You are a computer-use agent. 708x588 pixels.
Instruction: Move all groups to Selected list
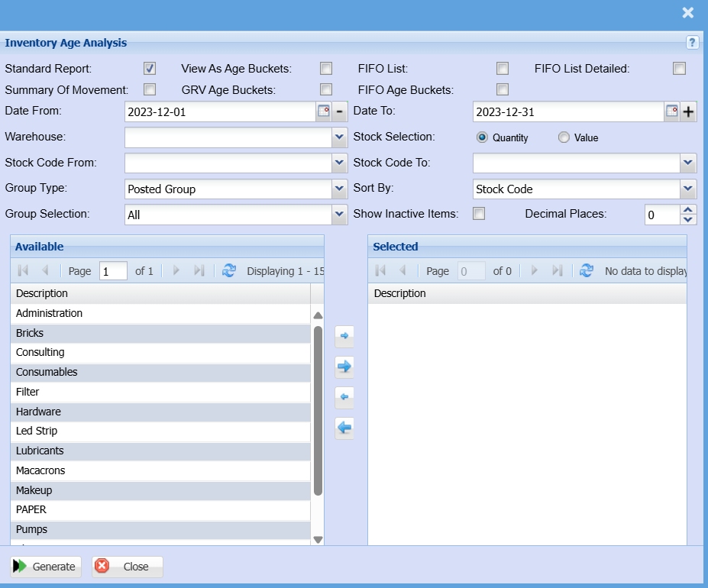point(344,367)
